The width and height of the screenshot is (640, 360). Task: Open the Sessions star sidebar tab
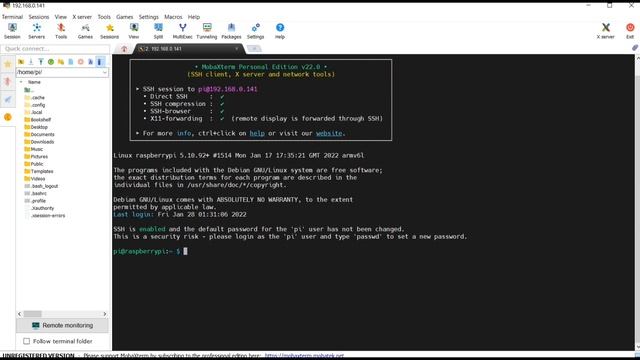pos(7,64)
